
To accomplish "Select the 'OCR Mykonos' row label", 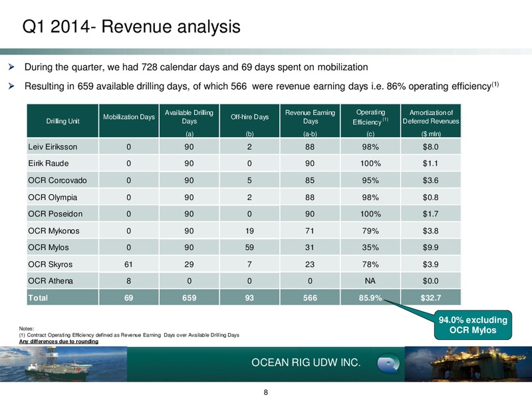I will pyautogui.click(x=54, y=231).
